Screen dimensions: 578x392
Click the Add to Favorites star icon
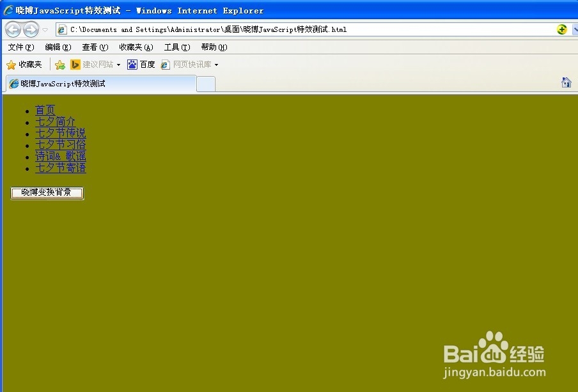pos(60,64)
